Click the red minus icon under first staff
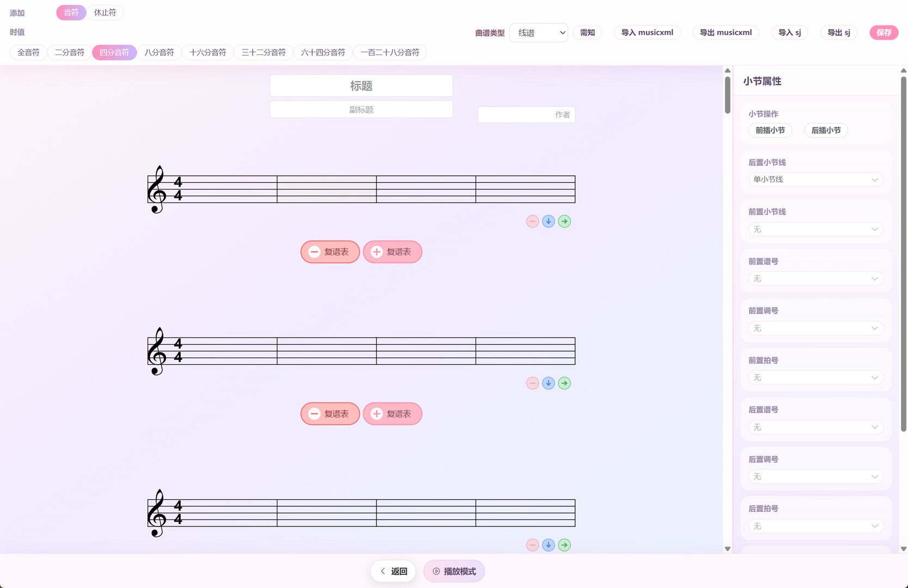The image size is (908, 588). pyautogui.click(x=533, y=222)
